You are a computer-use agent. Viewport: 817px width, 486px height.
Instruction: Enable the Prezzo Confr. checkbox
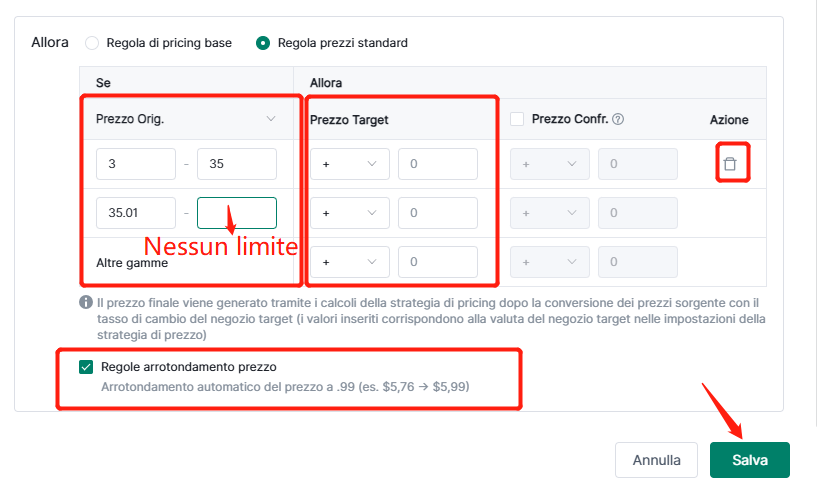[517, 119]
